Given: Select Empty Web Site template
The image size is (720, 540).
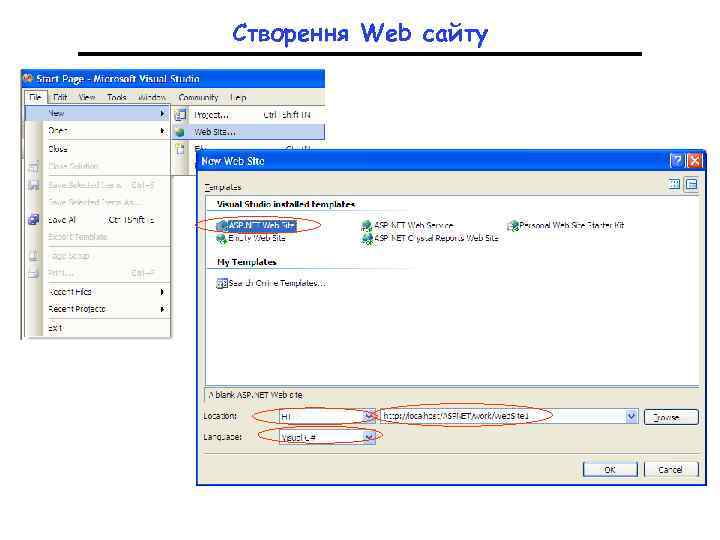Looking at the screenshot, I should pos(251,238).
